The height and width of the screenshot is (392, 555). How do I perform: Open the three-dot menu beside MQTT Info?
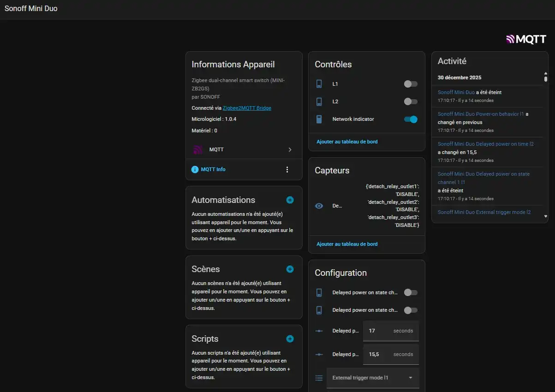tap(287, 169)
